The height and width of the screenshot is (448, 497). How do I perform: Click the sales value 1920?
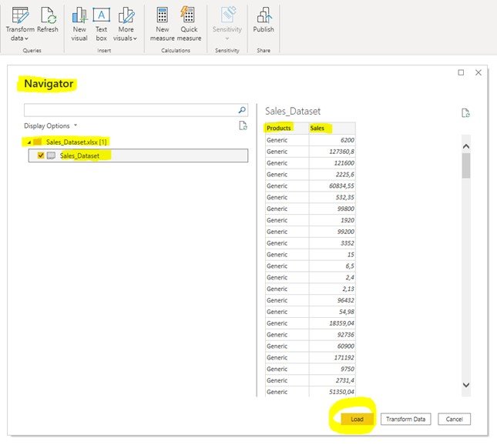[348, 220]
